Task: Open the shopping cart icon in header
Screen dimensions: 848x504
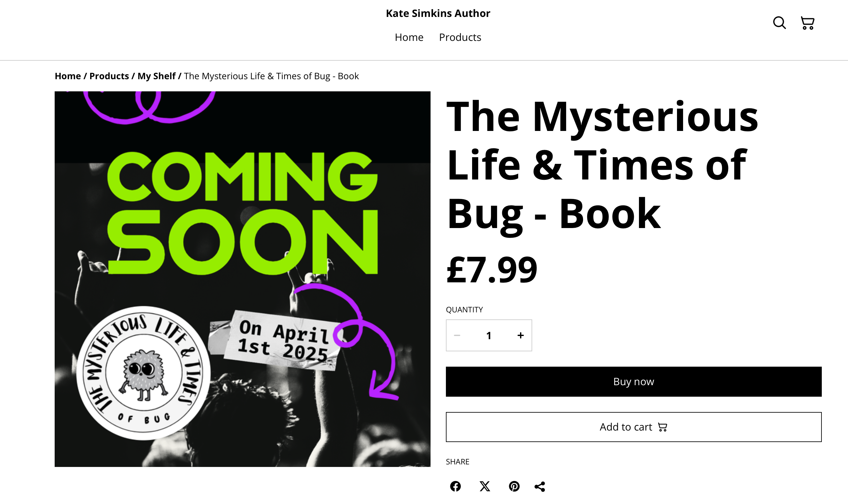Action: (807, 23)
